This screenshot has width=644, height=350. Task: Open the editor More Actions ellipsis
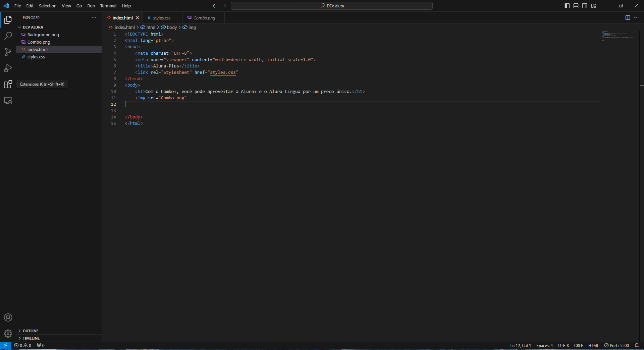tap(636, 18)
